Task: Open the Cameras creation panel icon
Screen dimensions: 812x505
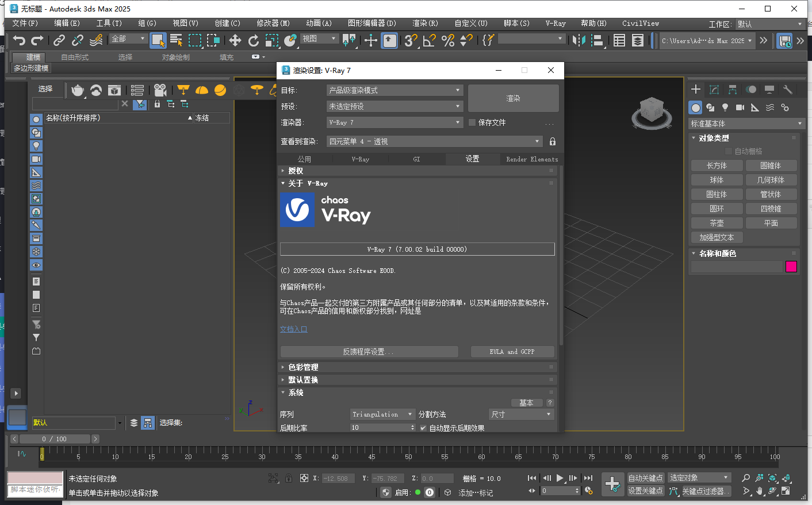Action: (x=740, y=108)
